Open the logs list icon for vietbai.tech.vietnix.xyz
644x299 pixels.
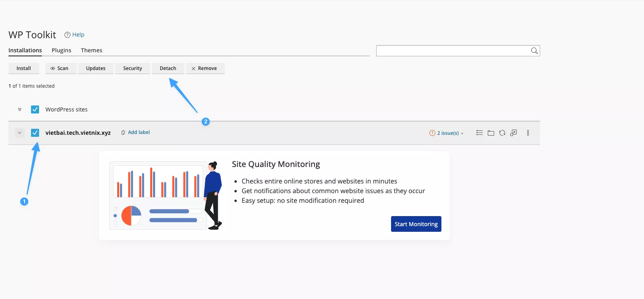click(x=479, y=133)
